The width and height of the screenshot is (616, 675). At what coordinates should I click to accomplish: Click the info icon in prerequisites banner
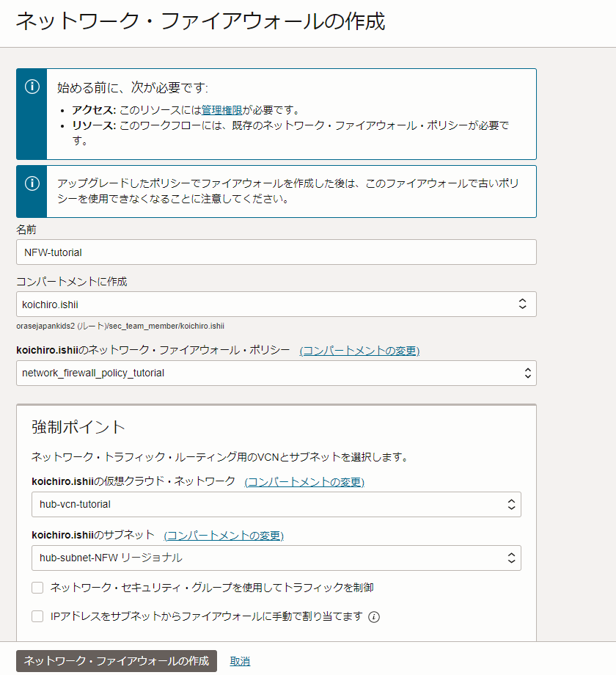coord(32,87)
